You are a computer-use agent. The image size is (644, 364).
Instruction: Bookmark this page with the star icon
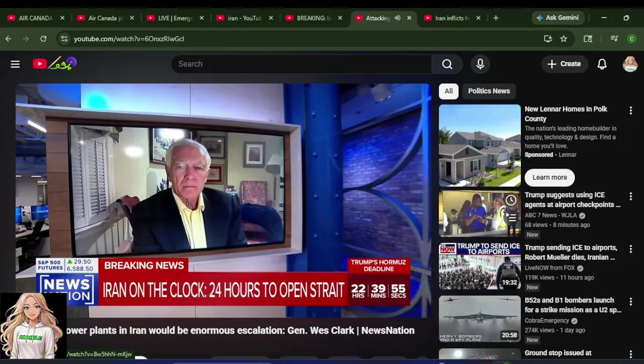[564, 38]
